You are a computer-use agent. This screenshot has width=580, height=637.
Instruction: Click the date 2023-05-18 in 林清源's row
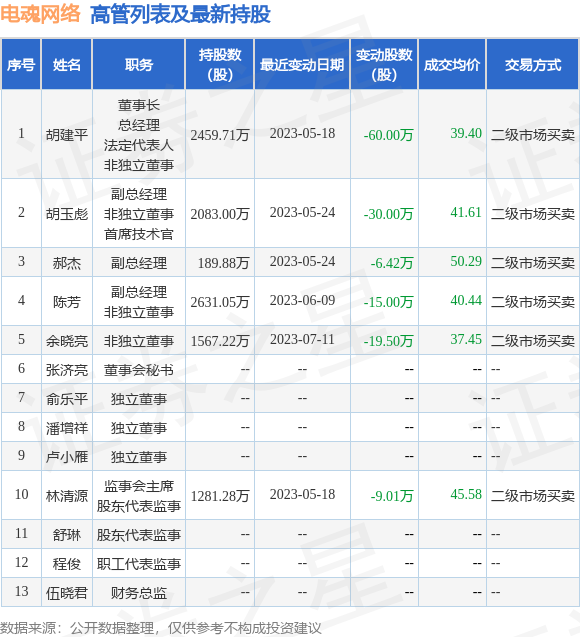click(302, 494)
